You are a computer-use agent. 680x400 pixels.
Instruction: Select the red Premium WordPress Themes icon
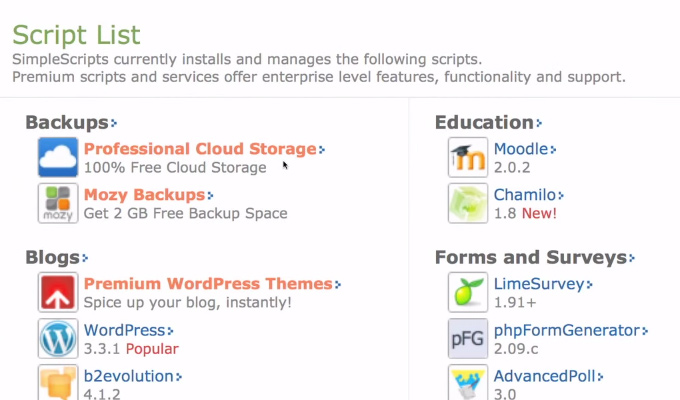[x=58, y=292]
